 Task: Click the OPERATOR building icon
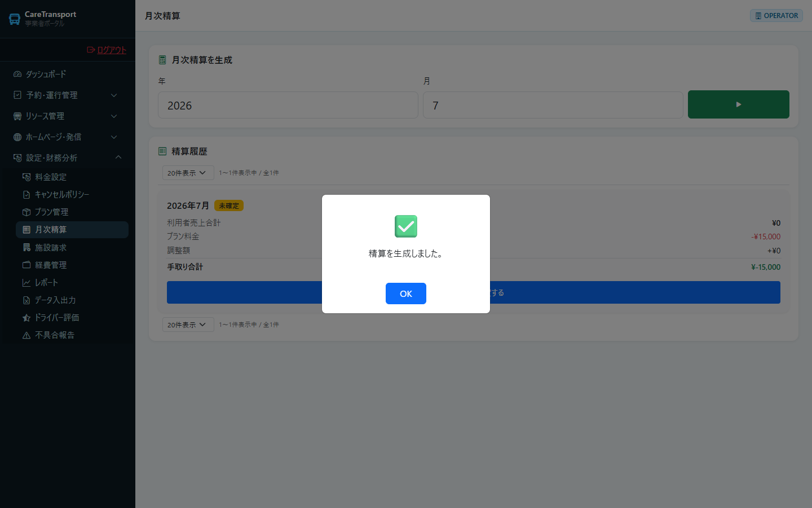[758, 16]
